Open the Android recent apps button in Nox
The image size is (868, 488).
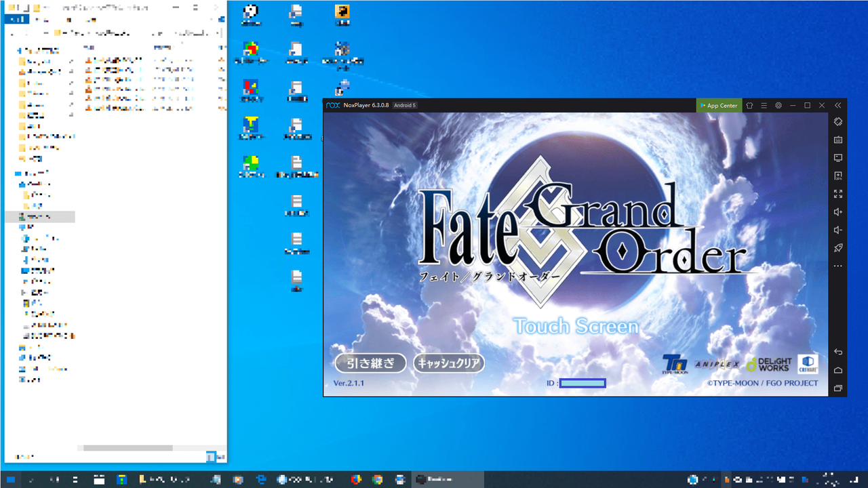(838, 388)
